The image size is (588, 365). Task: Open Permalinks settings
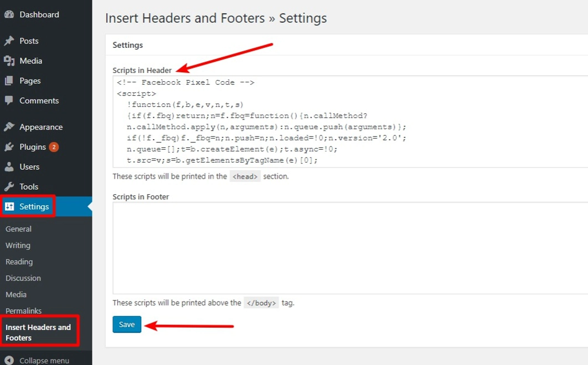[23, 311]
